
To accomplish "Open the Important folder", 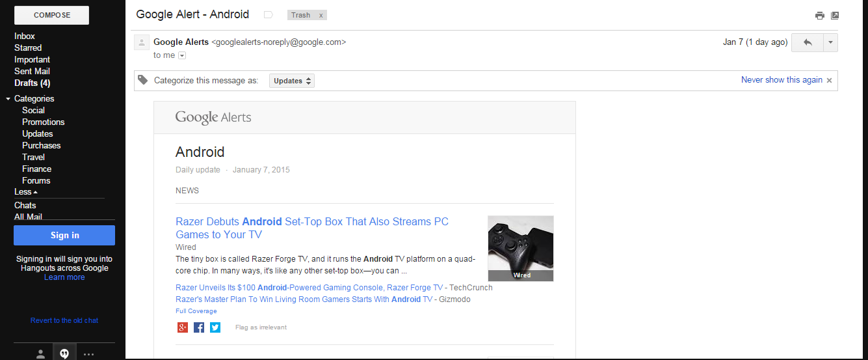I will coord(32,59).
